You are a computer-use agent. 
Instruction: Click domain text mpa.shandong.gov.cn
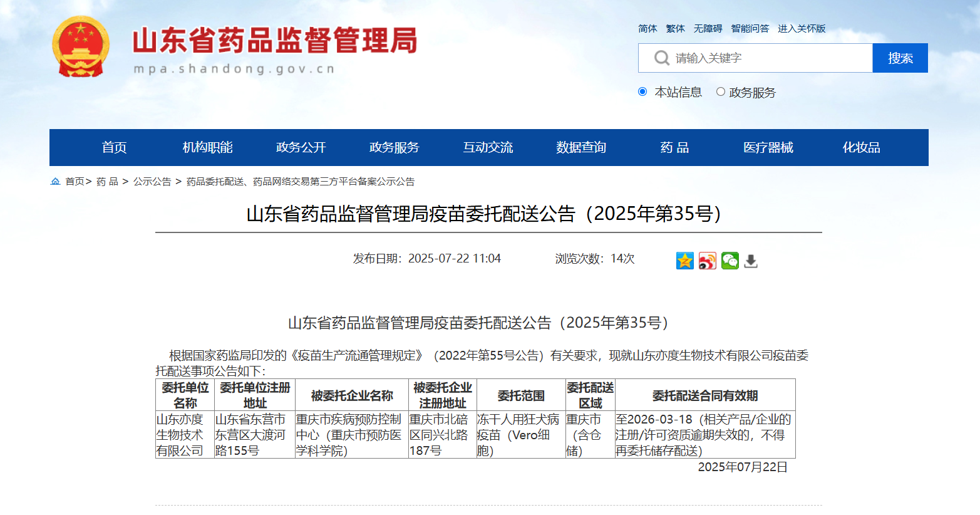click(x=235, y=69)
